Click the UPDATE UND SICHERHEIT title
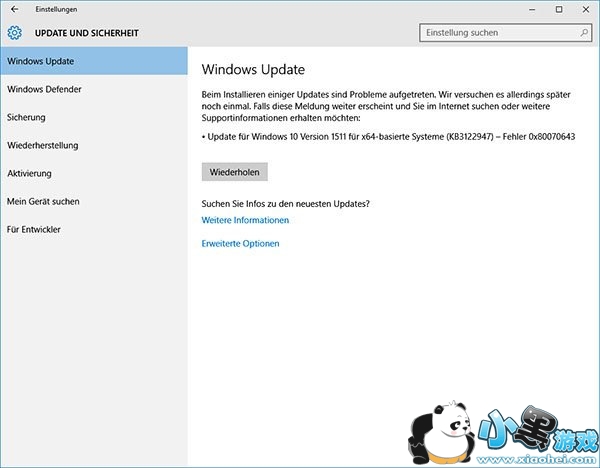Image resolution: width=600 pixels, height=468 pixels. (87, 33)
